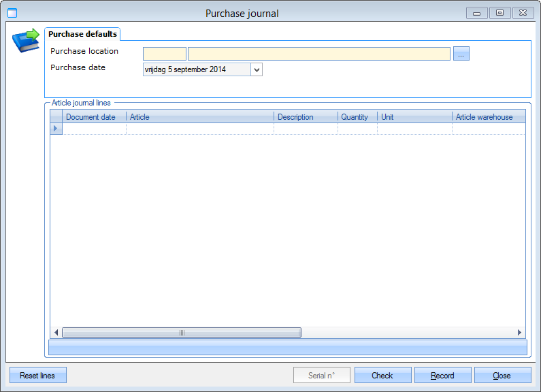Select the Purchase defaults tab
This screenshot has width=541, height=392.
(82, 34)
